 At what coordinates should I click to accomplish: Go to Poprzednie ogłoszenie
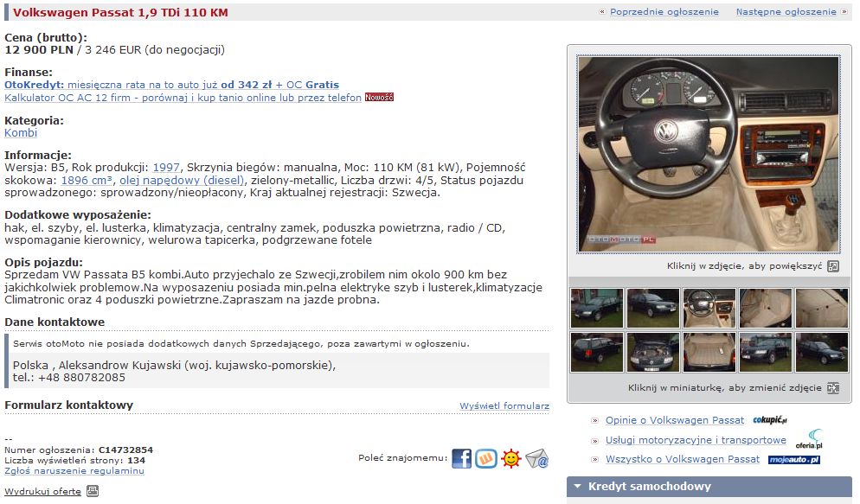[x=664, y=11]
